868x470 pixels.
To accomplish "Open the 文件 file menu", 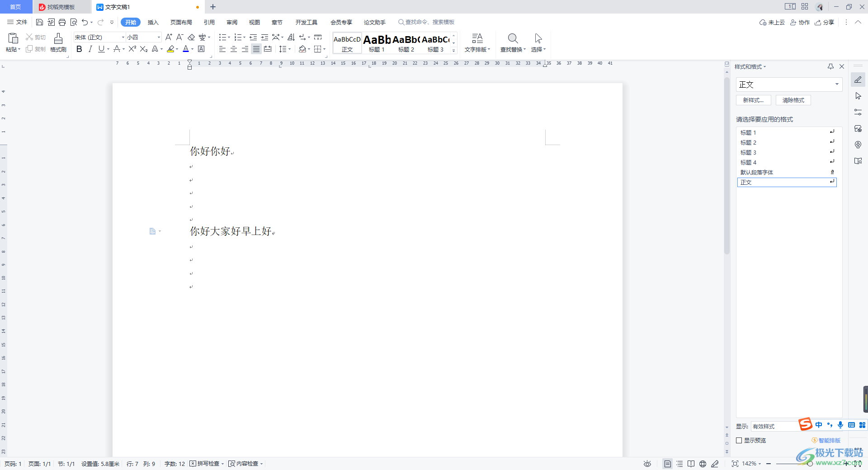I will click(17, 22).
